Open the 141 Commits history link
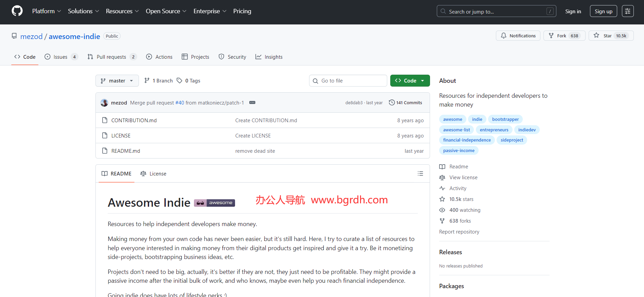The width and height of the screenshot is (644, 297). tap(406, 103)
